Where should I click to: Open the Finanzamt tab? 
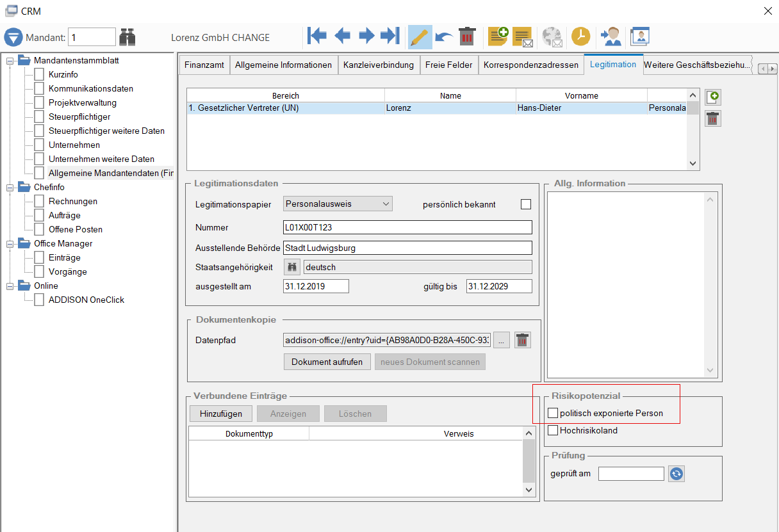[204, 65]
